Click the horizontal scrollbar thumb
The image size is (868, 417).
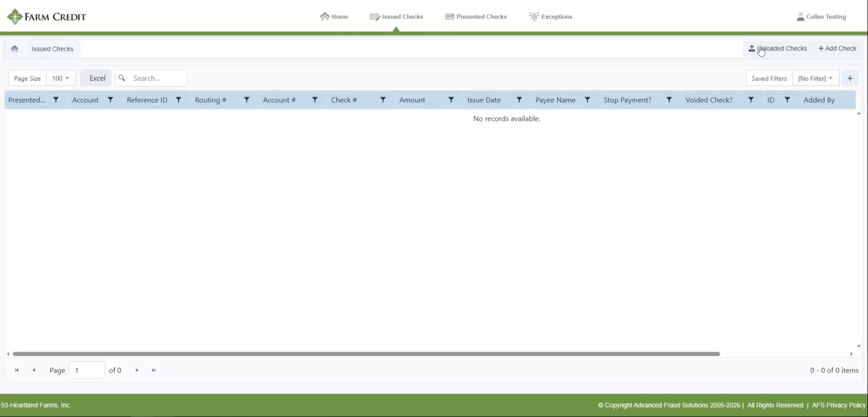point(366,354)
